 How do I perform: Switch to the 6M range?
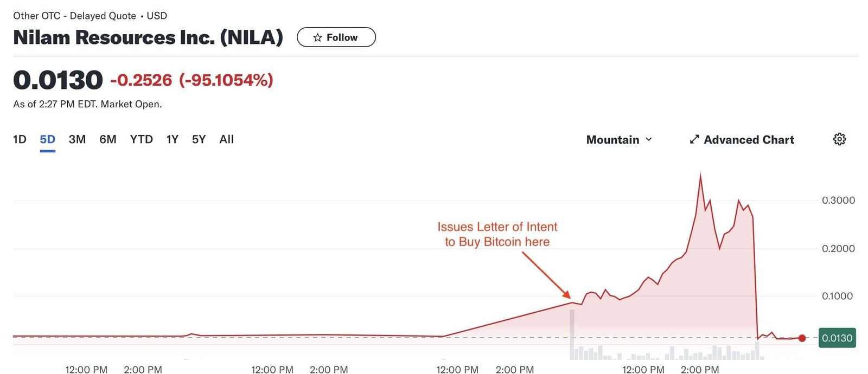[108, 139]
